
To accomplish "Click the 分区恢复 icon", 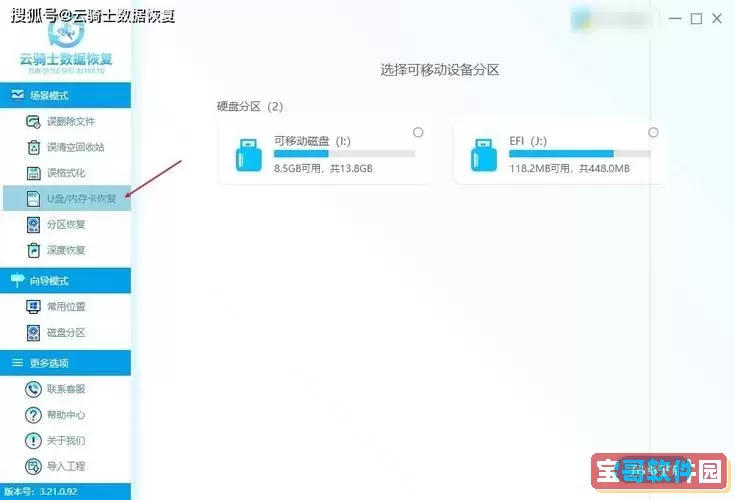I will pos(33,224).
